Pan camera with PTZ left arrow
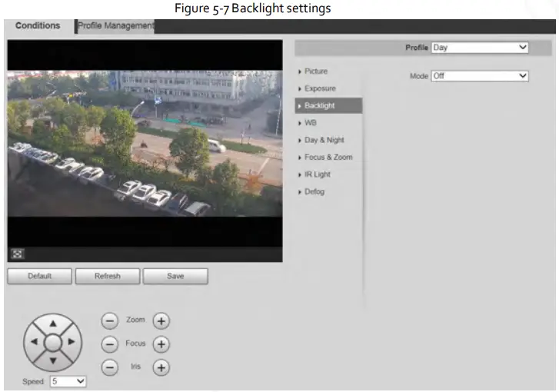This screenshot has width=559, height=392. (x=35, y=342)
